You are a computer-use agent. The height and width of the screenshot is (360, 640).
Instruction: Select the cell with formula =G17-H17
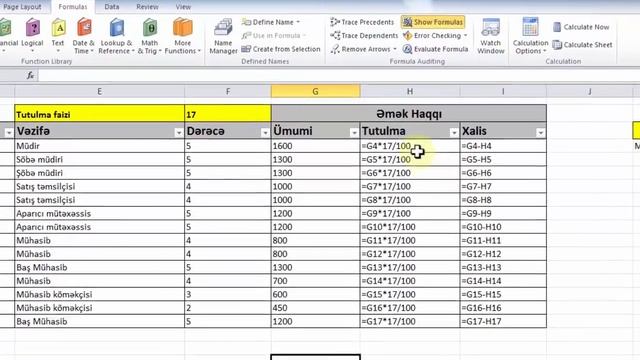point(503,321)
